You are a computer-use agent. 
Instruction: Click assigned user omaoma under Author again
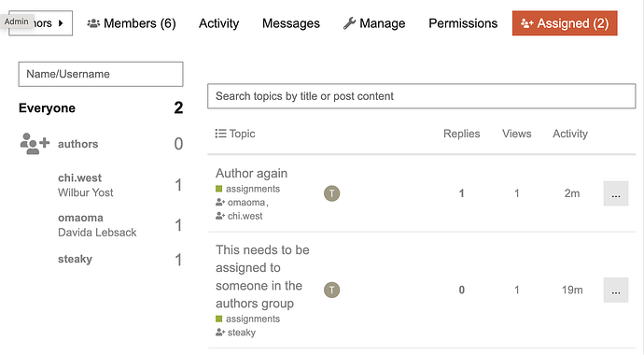(x=246, y=202)
